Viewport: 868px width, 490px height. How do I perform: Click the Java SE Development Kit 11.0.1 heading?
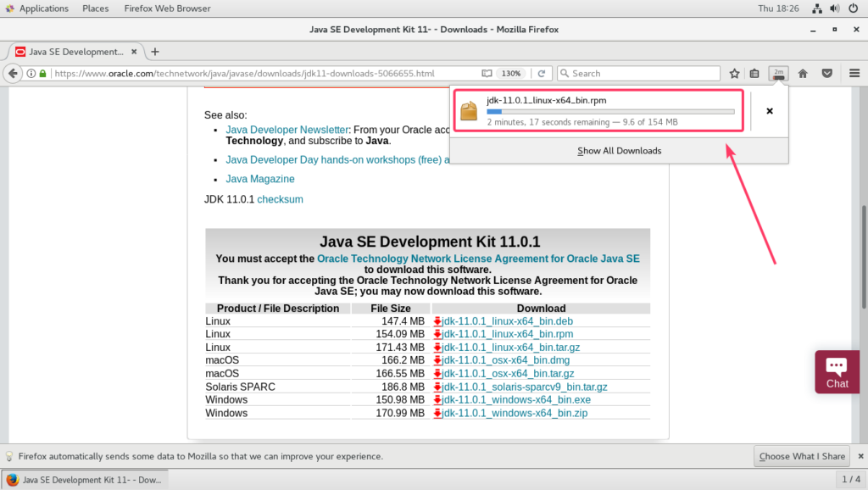[x=430, y=242]
